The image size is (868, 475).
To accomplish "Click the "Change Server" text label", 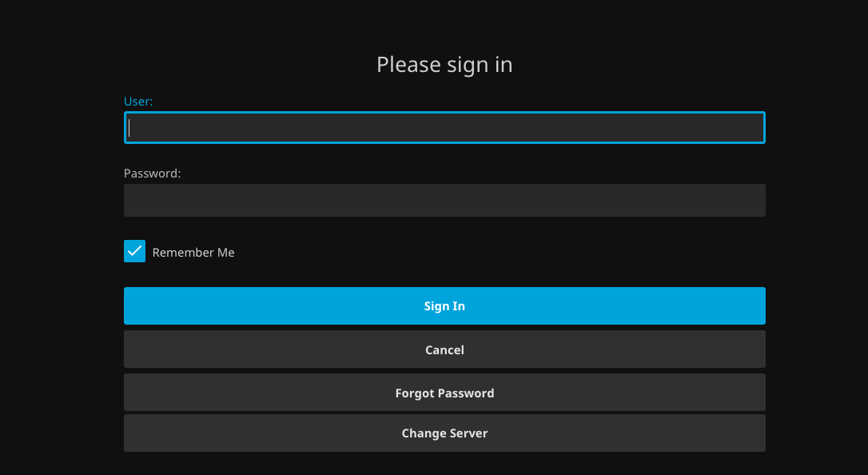I will (444, 433).
